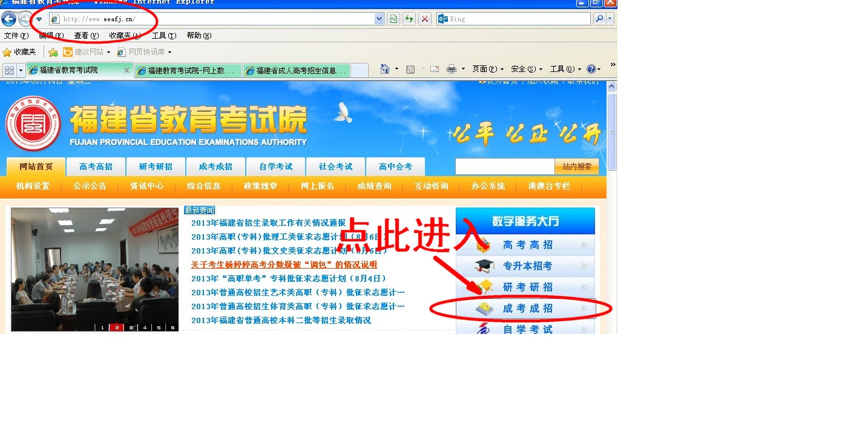Image resolution: width=868 pixels, height=446 pixels.
Task: Select the 高中会考 nav tab
Action: pos(395,166)
